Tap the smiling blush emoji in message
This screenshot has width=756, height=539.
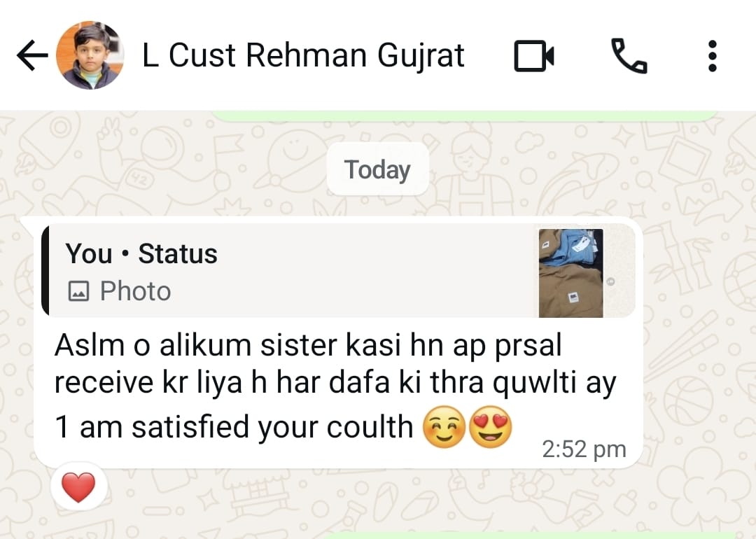tap(444, 427)
